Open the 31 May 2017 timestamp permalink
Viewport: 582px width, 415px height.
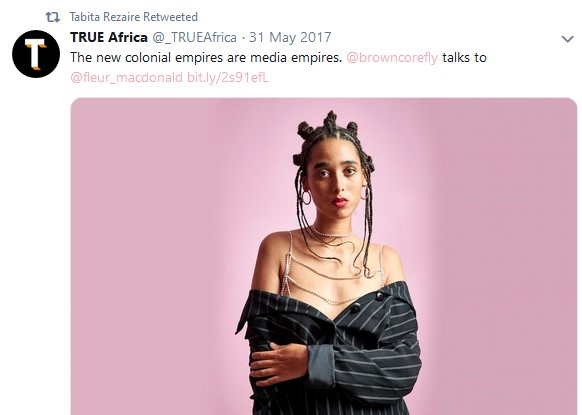[x=290, y=37]
